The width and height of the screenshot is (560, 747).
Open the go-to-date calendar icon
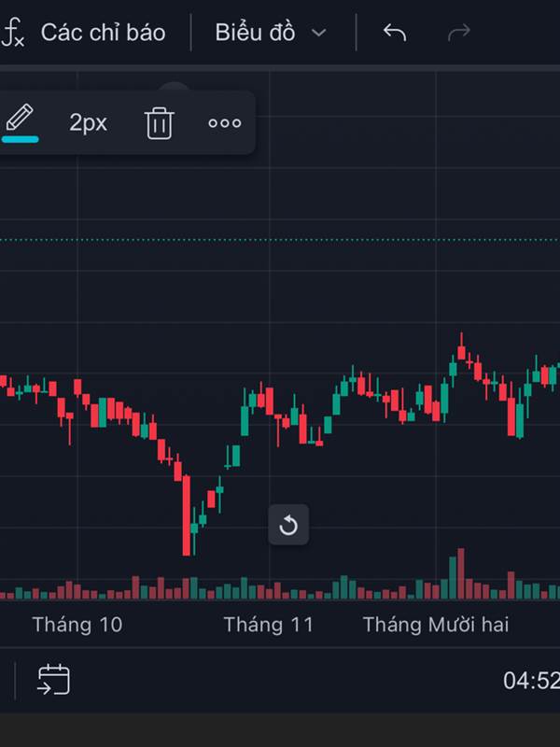pos(53,680)
